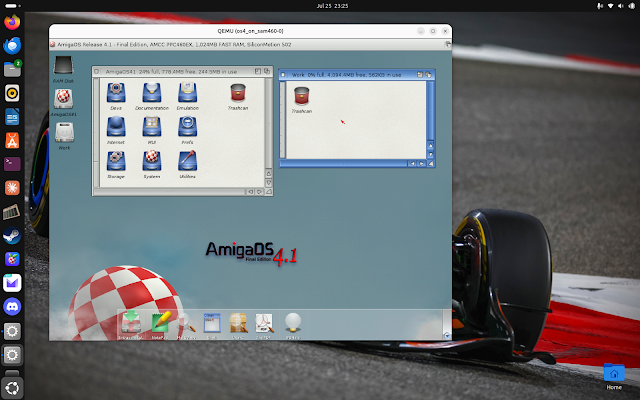Click the Work window title bar text
The image size is (640, 400).
[347, 75]
